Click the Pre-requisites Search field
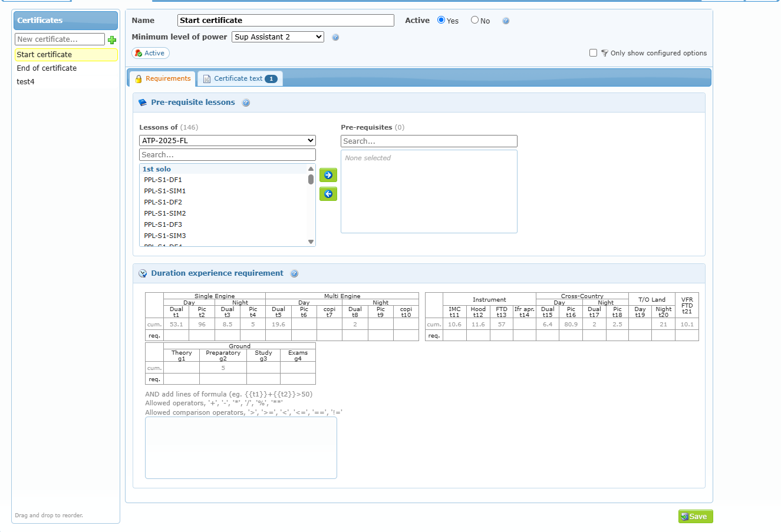Image resolution: width=781 pixels, height=532 pixels. tap(429, 141)
